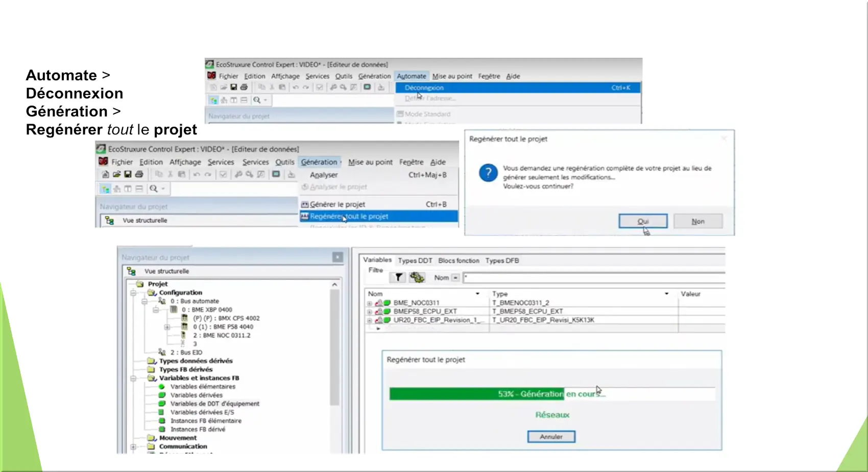Open Type column header dropdown arrow
This screenshot has width=868, height=472.
tap(666, 294)
